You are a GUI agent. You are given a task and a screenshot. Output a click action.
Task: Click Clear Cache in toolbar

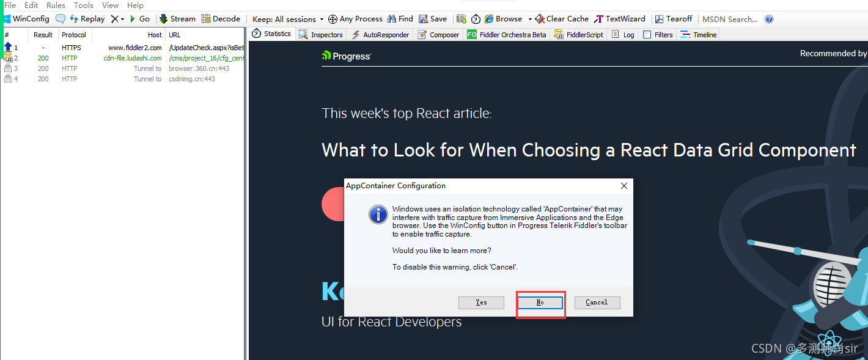click(x=562, y=19)
